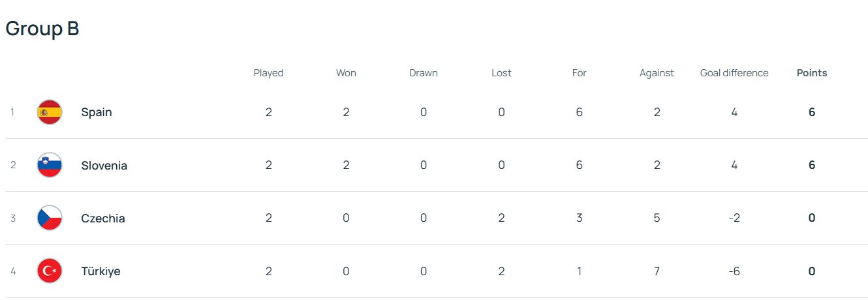The width and height of the screenshot is (868, 300).
Task: Click the For column header
Action: pos(579,73)
